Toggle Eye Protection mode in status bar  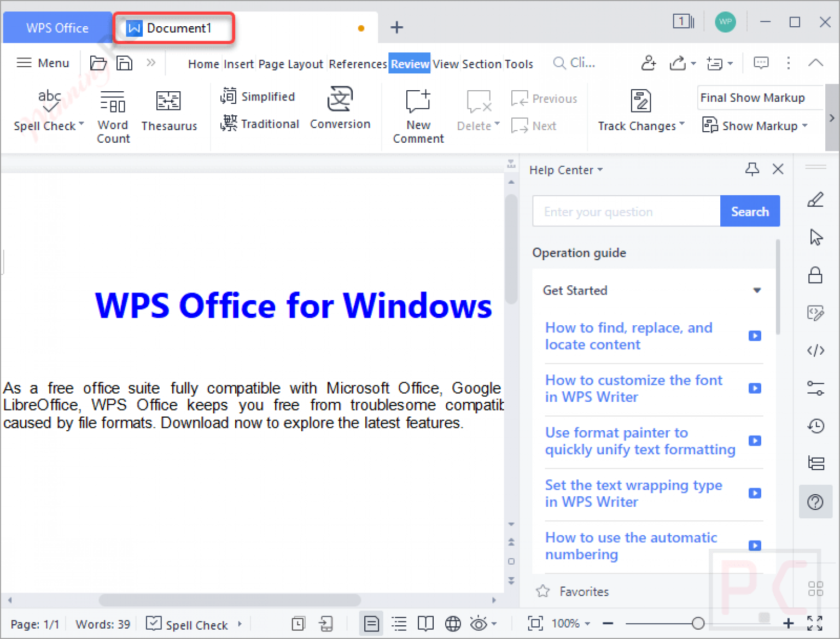click(x=478, y=623)
